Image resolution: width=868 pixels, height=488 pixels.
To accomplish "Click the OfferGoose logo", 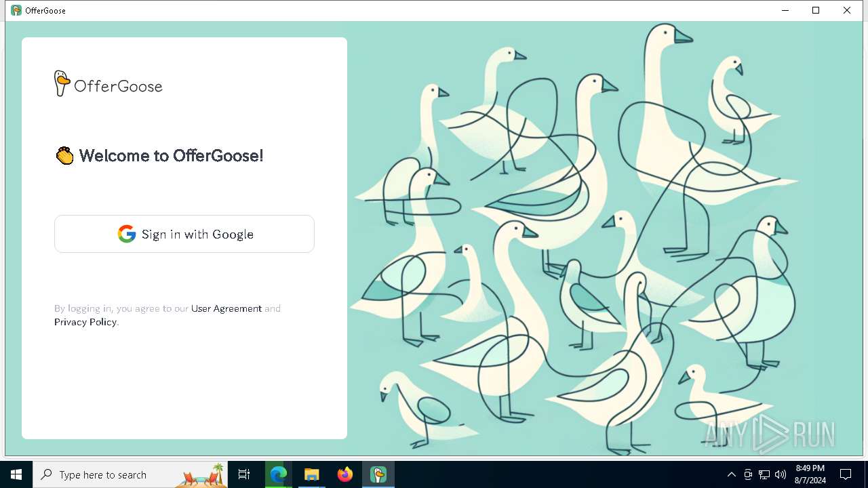I will [108, 84].
